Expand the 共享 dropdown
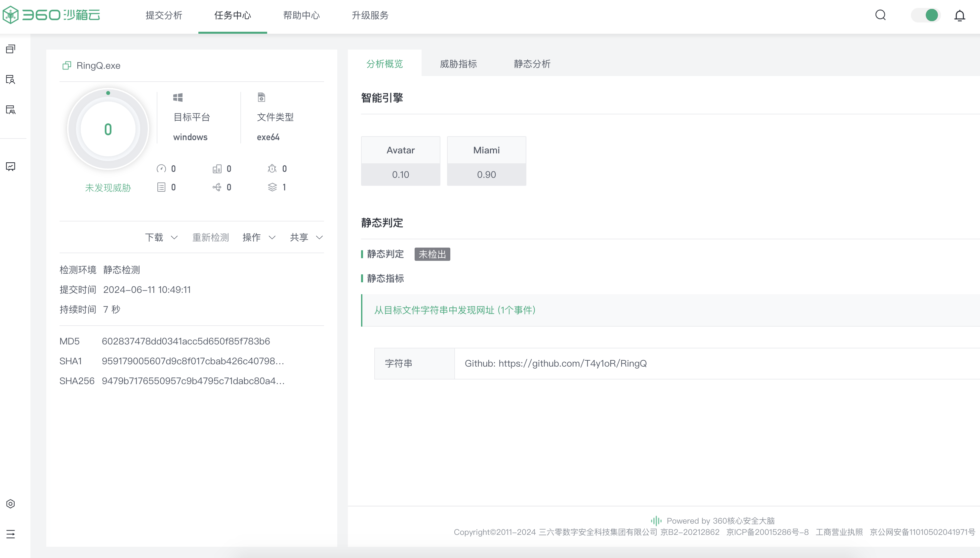The height and width of the screenshot is (558, 980). click(306, 237)
